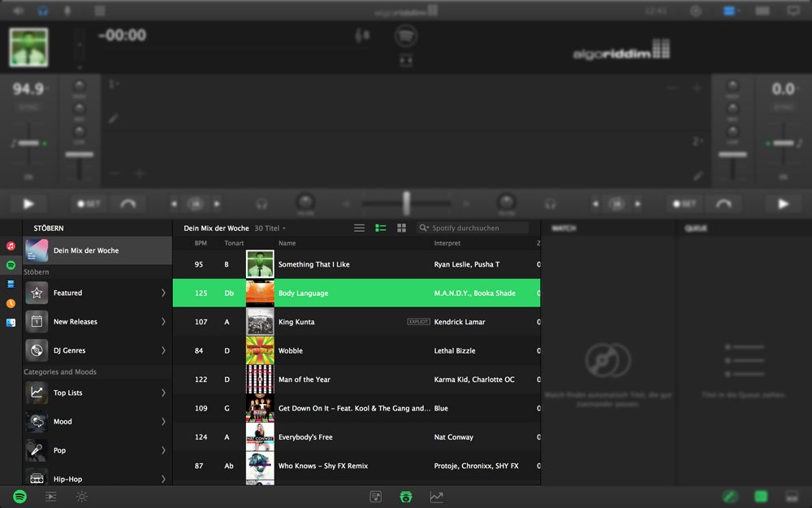The width and height of the screenshot is (812, 508).
Task: Click the automix queue icon in bottom bar
Action: tap(50, 497)
